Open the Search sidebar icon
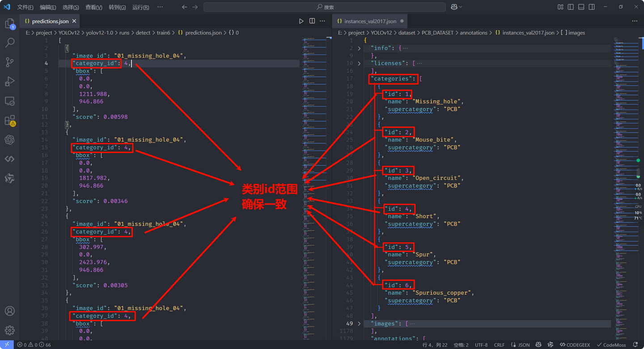Screen dimensions: 644x349 (x=10, y=43)
